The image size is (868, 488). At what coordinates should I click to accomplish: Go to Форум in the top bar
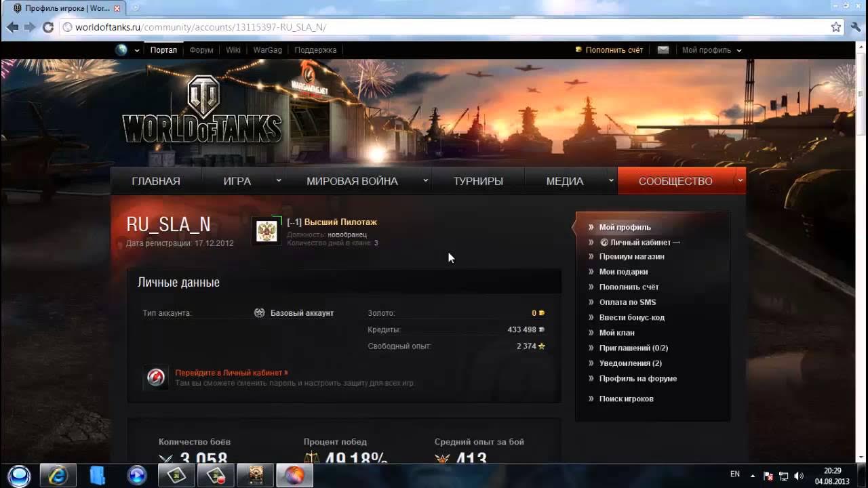(201, 50)
